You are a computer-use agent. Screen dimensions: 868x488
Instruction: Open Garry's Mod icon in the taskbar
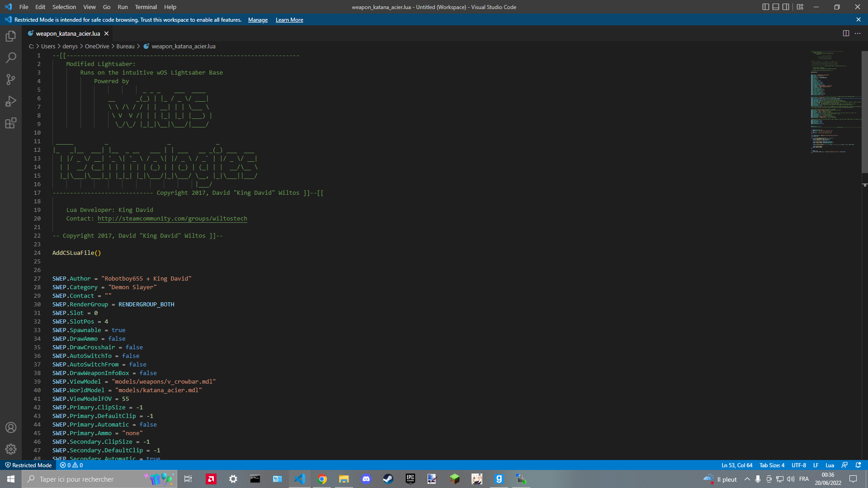(499, 479)
